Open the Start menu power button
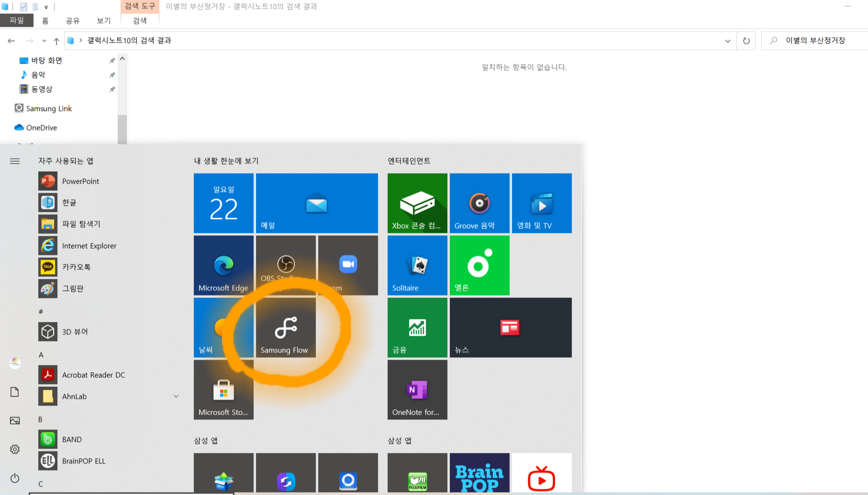Viewport: 868px width, 495px height. (15, 478)
